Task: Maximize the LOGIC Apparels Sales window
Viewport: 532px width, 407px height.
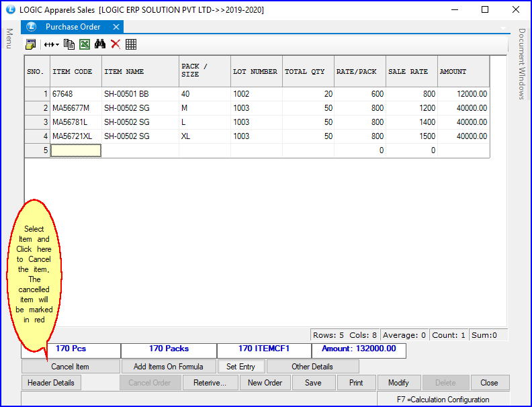Action: tap(485, 9)
